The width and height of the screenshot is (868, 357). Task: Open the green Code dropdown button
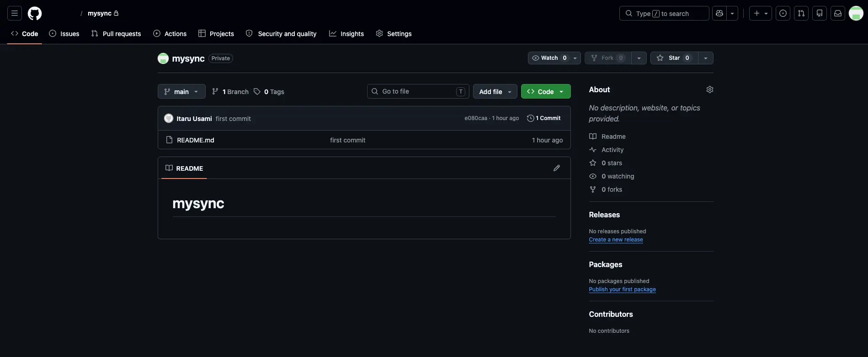[546, 91]
